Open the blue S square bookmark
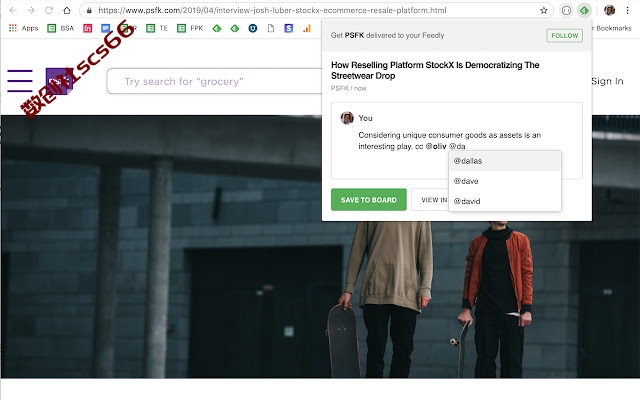 click(289, 28)
